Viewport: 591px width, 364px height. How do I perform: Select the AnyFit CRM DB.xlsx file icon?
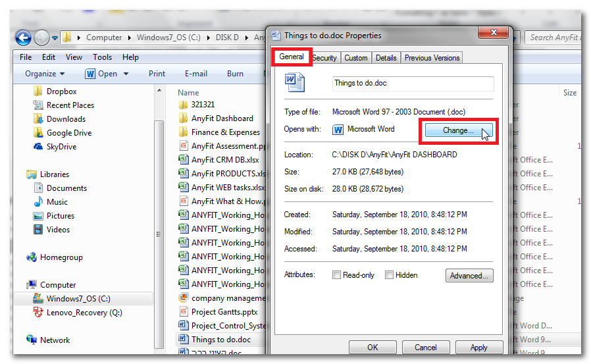[x=184, y=160]
